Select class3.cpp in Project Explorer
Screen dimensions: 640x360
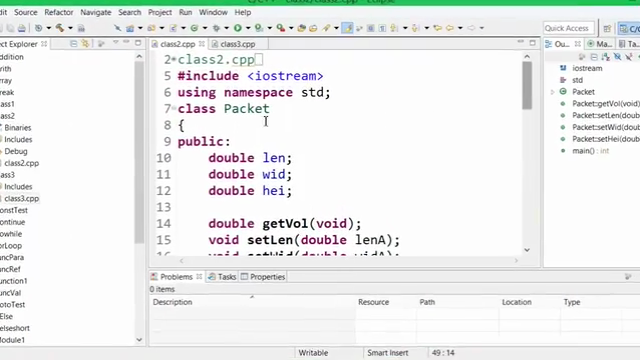click(22, 198)
